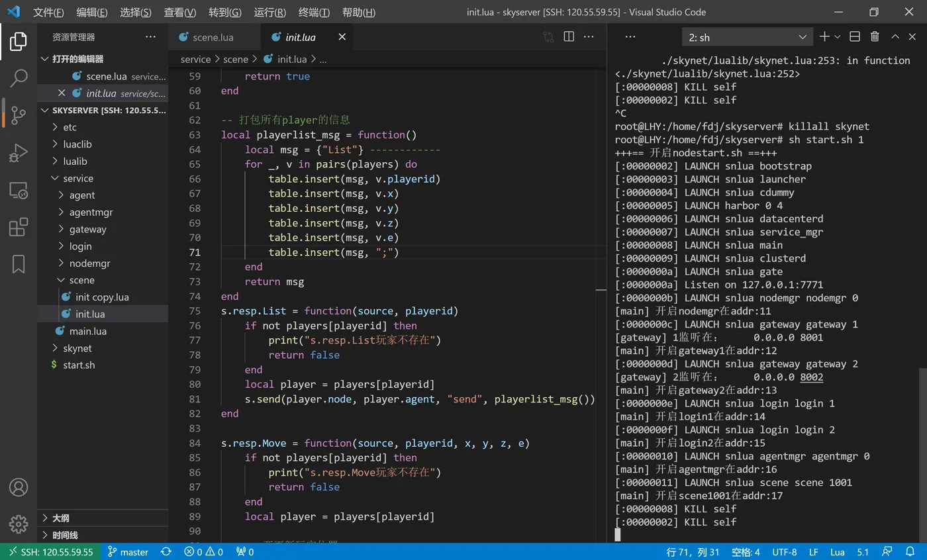927x560 pixels.
Task: Click the SSH: 120.55.59.55 remote indicator
Action: pyautogui.click(x=50, y=551)
